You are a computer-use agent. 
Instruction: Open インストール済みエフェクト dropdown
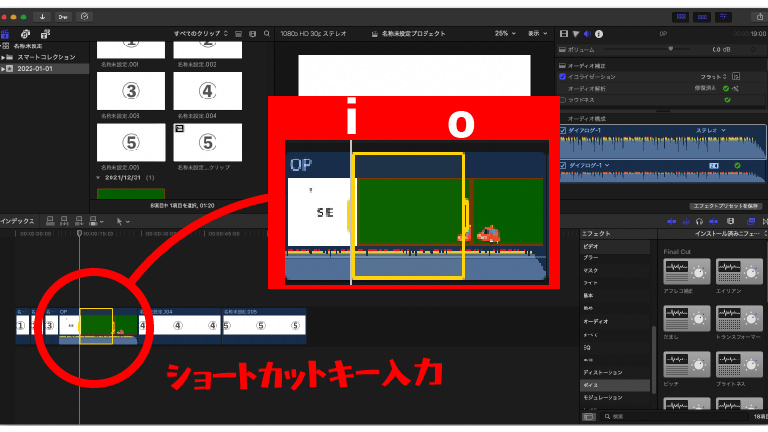730,234
